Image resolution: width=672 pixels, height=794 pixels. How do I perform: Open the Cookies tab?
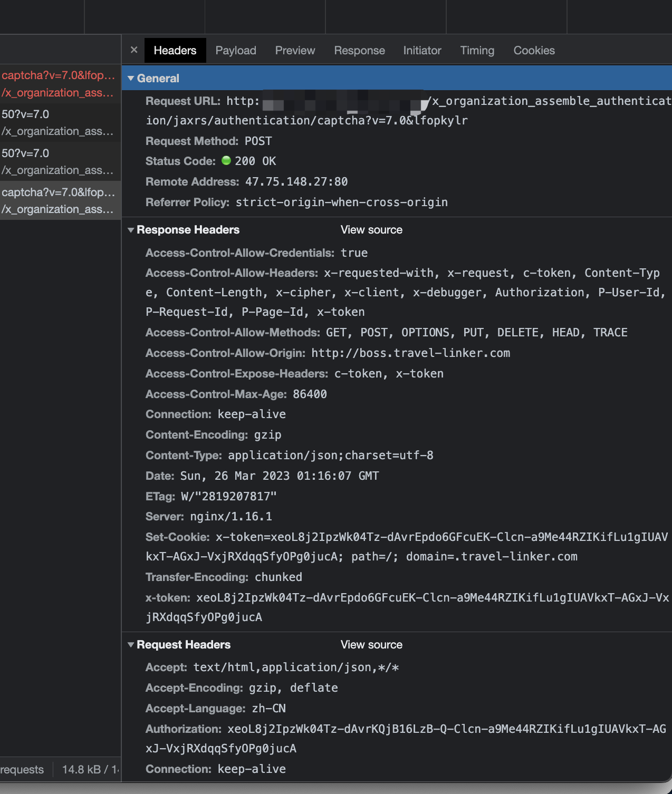(534, 51)
